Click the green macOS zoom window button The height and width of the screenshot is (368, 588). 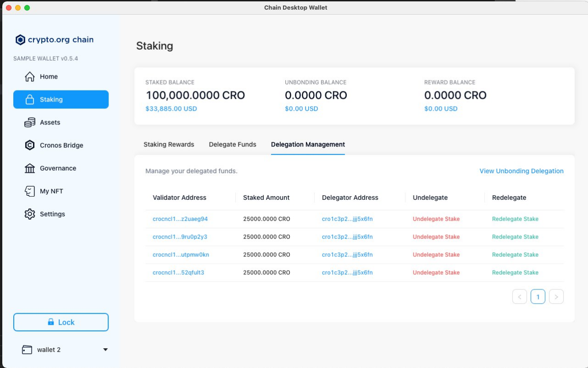tap(27, 8)
